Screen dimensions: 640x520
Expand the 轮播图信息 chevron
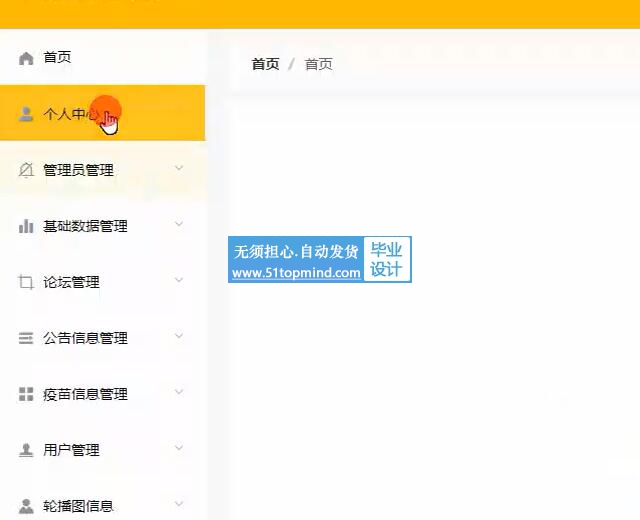tap(179, 503)
